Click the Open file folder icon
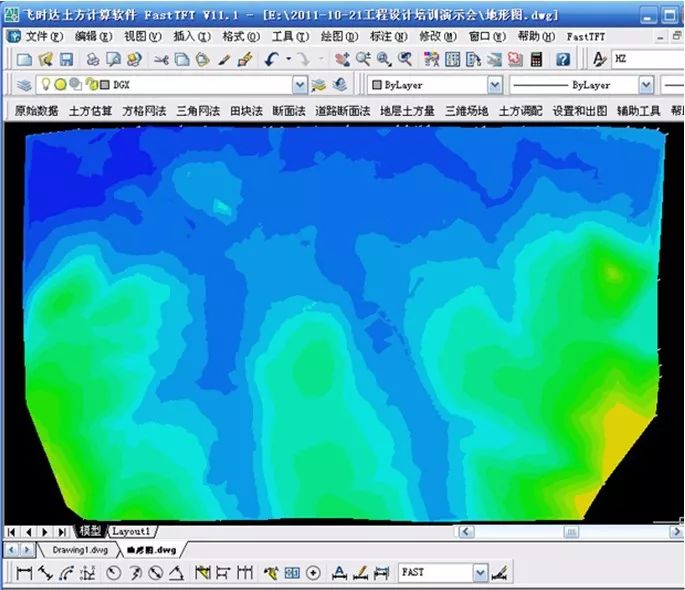This screenshot has height=590, width=685. [45, 59]
